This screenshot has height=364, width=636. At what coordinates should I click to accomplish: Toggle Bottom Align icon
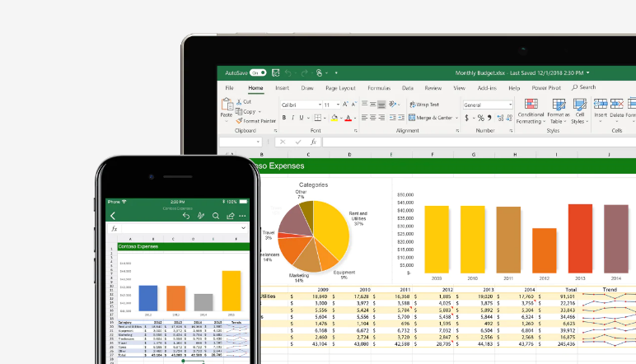coord(381,105)
